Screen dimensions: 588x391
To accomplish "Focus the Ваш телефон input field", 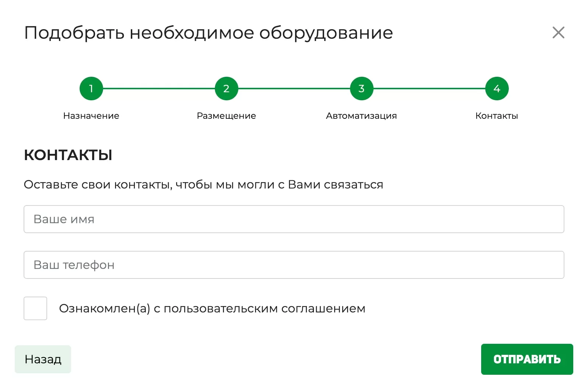I will coord(294,265).
